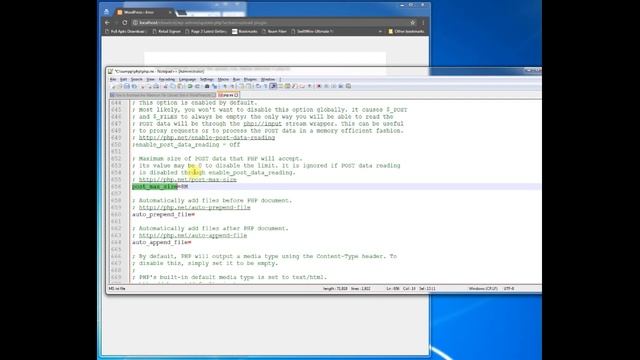The width and height of the screenshot is (640, 360).
Task: Click the Start Recording macro icon
Action: tap(319, 86)
